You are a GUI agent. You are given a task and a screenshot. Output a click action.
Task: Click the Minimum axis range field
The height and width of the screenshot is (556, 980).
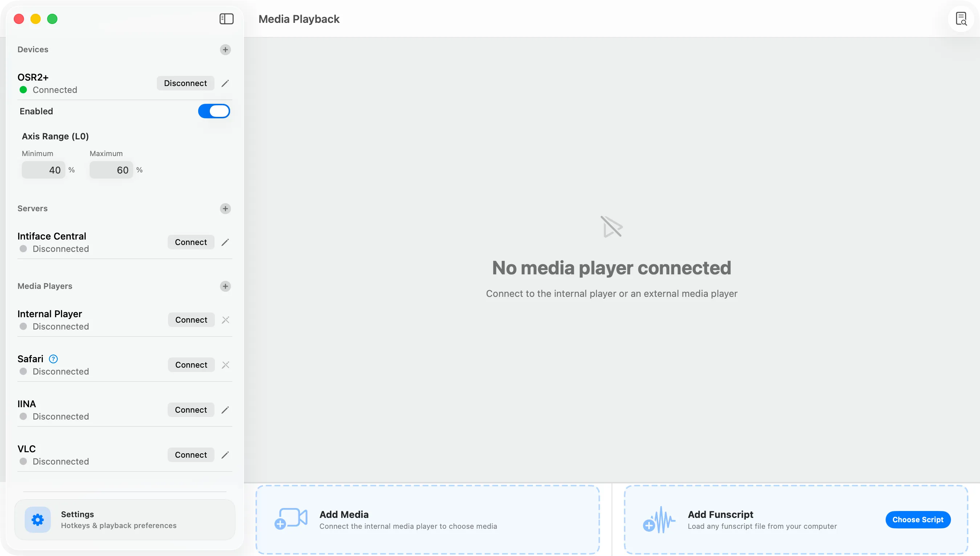pyautogui.click(x=44, y=170)
